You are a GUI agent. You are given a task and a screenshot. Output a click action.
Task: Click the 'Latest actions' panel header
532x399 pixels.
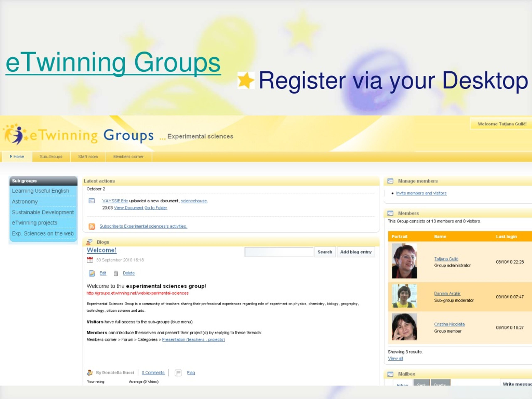pyautogui.click(x=231, y=181)
